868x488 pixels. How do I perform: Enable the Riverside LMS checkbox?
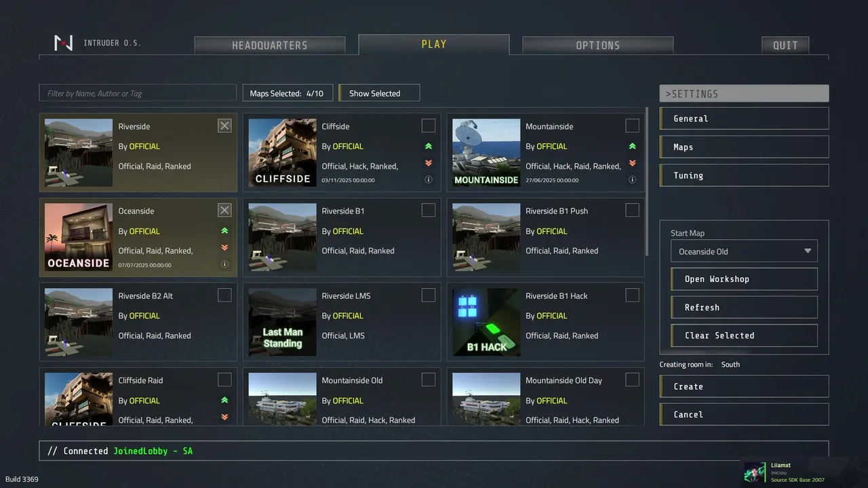click(429, 295)
